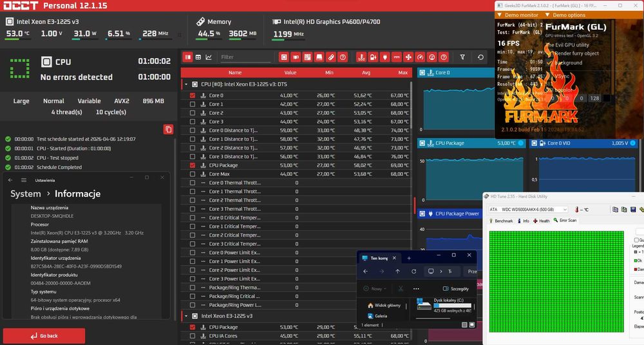Viewport: 644px width, 345px height.
Task: Switch OCCT sensors to graph view
Action: [209, 57]
